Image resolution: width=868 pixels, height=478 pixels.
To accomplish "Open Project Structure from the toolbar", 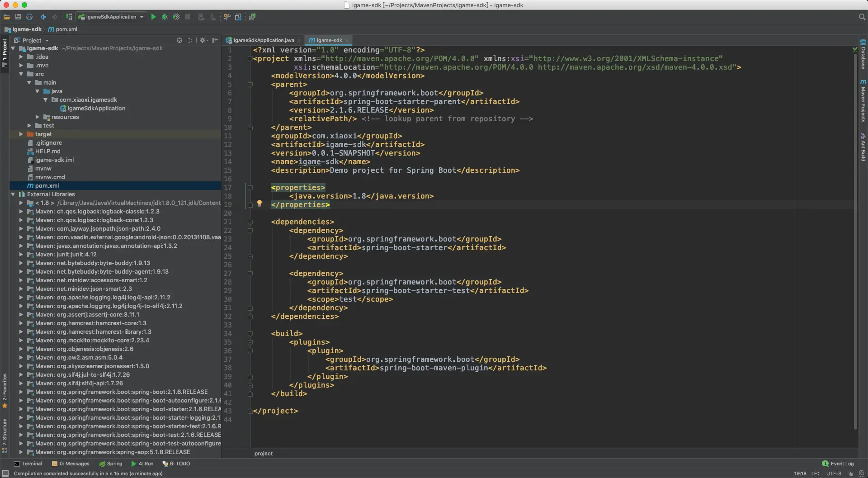I will point(238,17).
